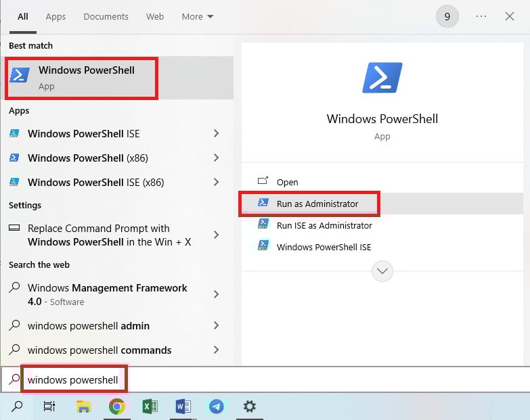Click the large PowerShell logo in preview pane

pos(382,78)
